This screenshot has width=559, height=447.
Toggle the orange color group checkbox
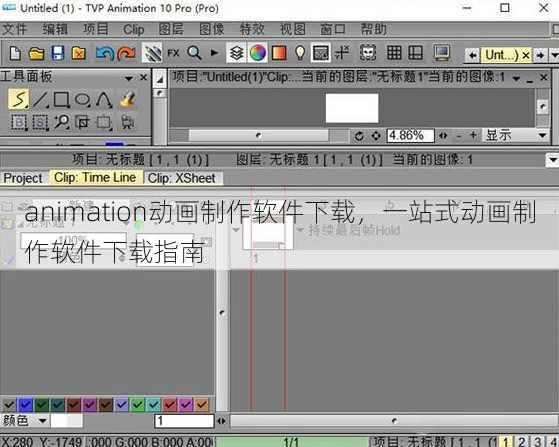point(202,405)
